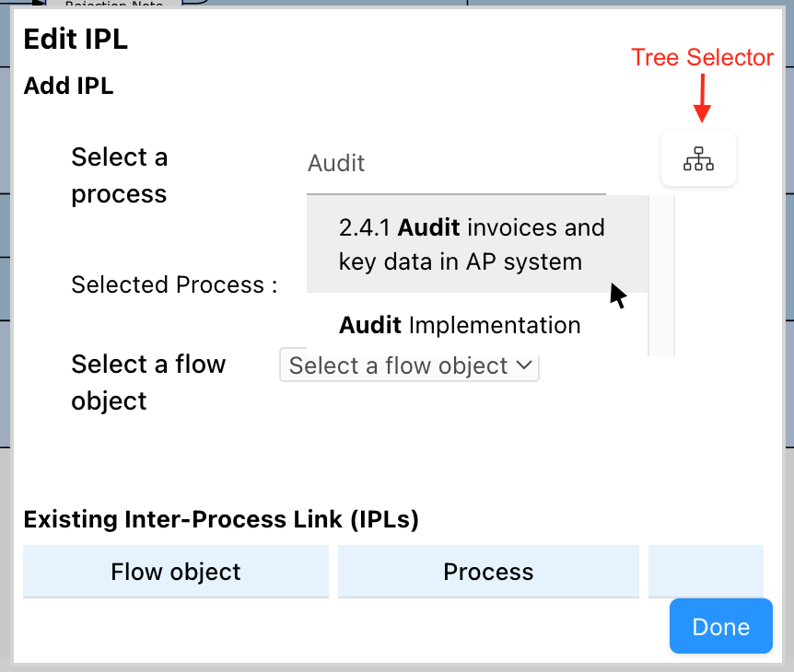Pick the 'Audit Implementation' suggestion
Viewport: 794px width, 672px height.
pos(461,325)
